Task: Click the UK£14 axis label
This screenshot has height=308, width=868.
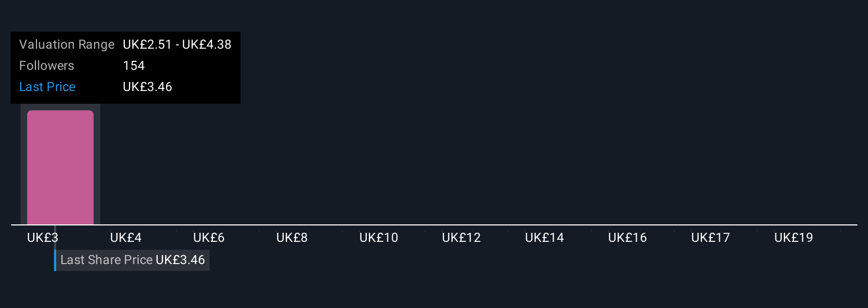Action: [544, 238]
